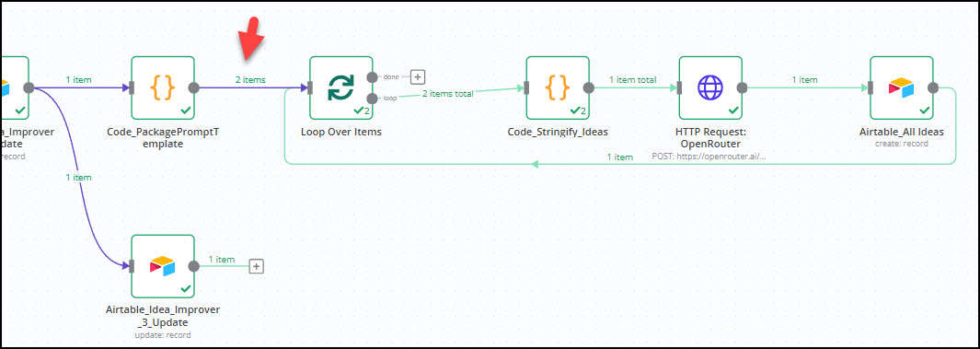Click the Loop Over Items label text

341,132
